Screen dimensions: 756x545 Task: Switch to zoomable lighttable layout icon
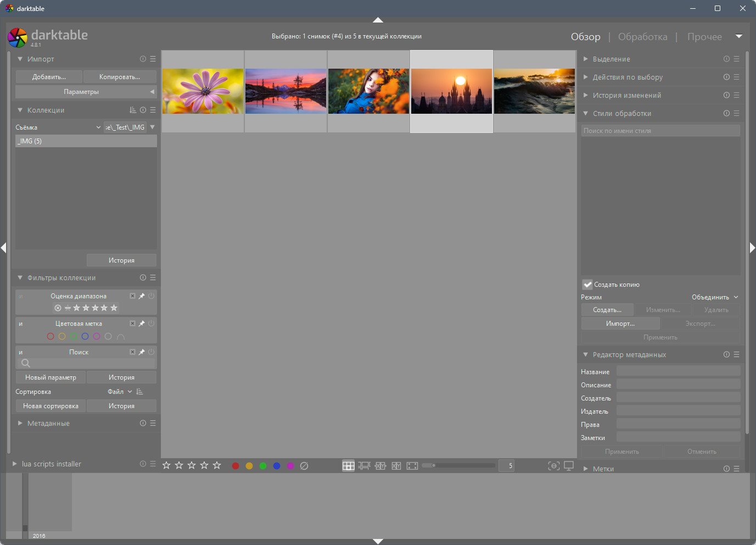(364, 466)
